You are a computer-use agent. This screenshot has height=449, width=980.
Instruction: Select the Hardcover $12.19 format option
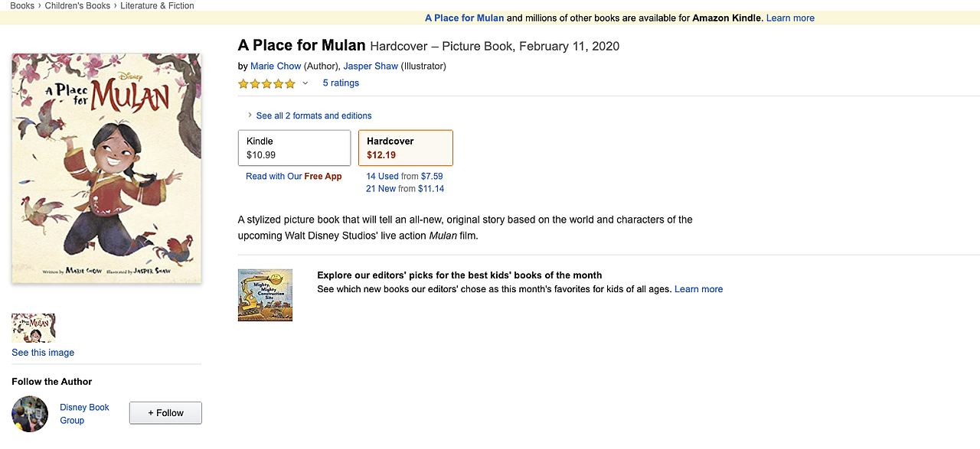tap(406, 148)
